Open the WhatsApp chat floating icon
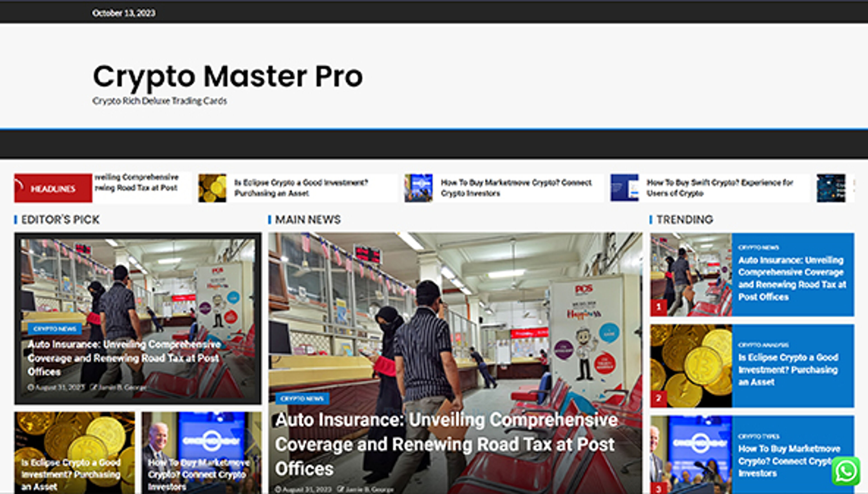868x494 pixels. click(846, 471)
